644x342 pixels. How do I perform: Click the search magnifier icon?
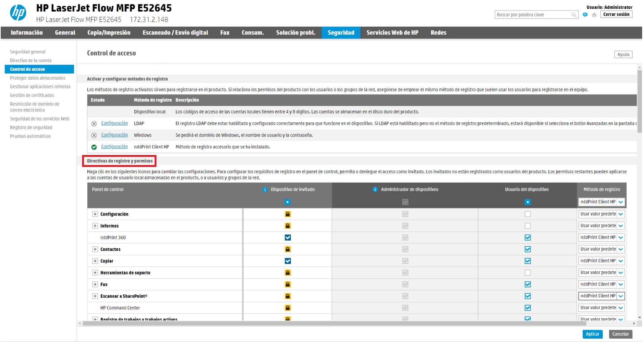click(574, 15)
